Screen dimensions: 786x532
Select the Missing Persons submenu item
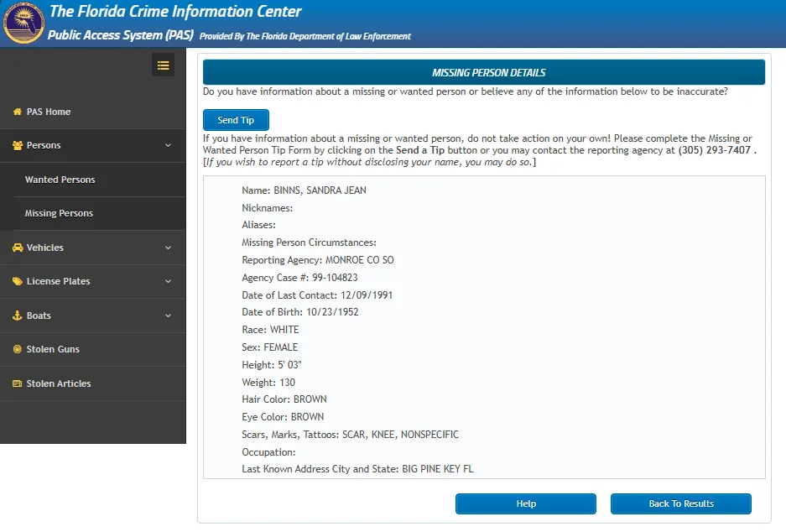click(x=59, y=213)
